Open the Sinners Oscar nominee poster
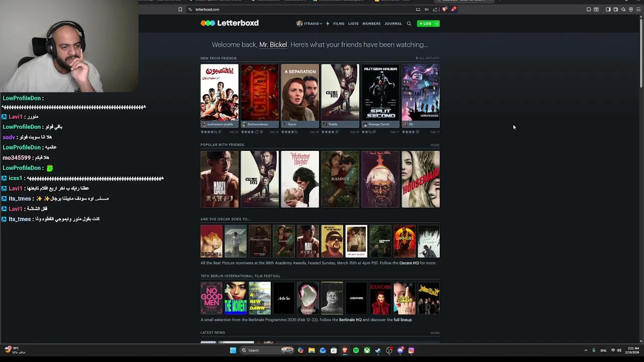Image resolution: width=644 pixels, height=362 pixels. [x=405, y=241]
